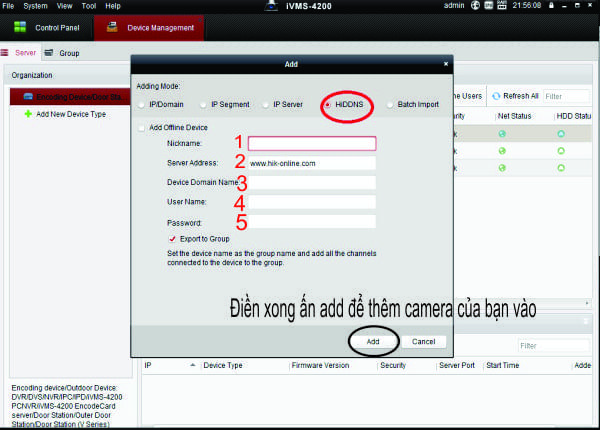Select the IP Server adding mode

coord(266,105)
